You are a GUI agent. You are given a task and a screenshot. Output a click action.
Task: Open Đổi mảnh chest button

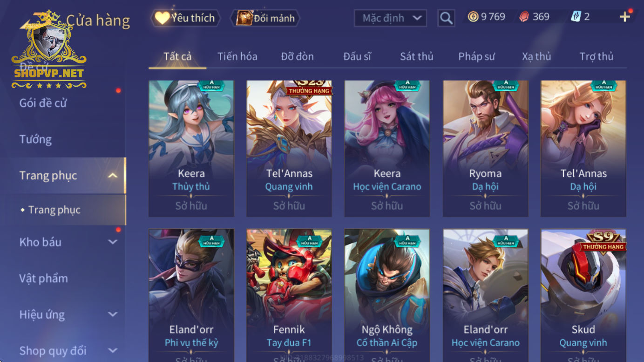pos(265,18)
